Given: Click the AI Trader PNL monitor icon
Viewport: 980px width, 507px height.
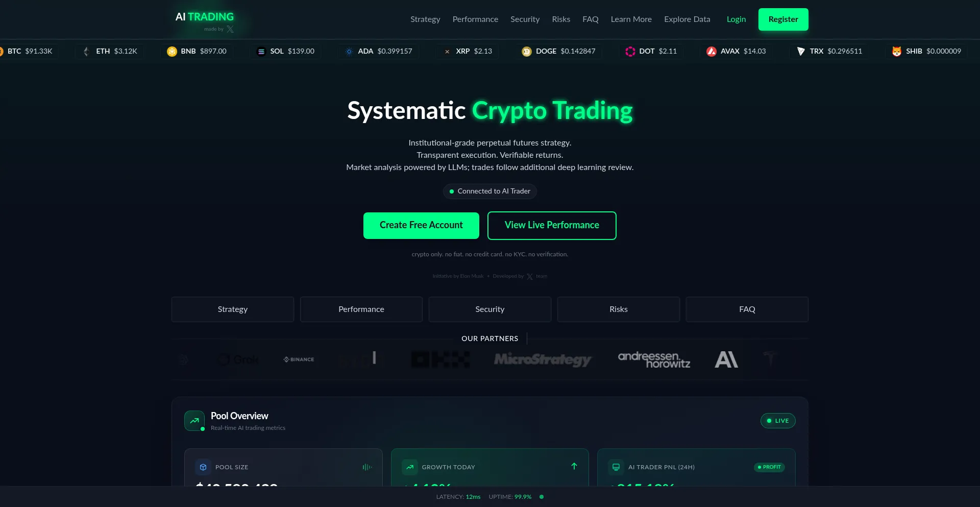Looking at the screenshot, I should pos(616,467).
